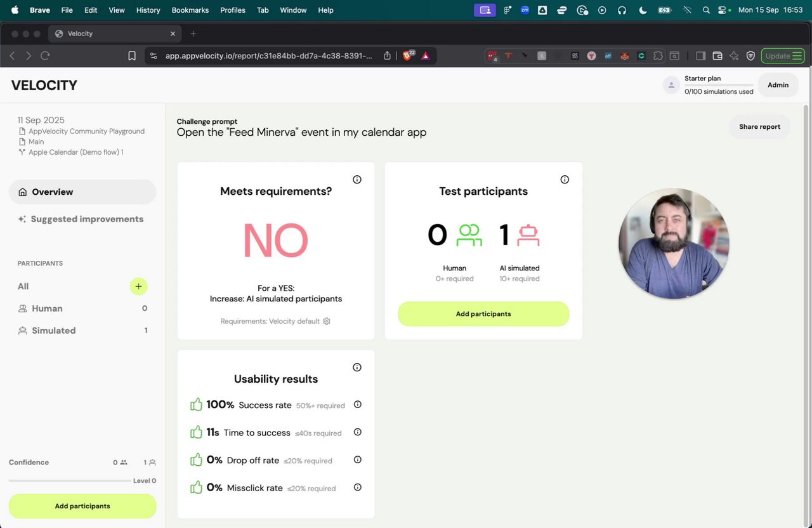Viewport: 812px width, 528px height.
Task: Close the Velocity tab
Action: pos(173,34)
